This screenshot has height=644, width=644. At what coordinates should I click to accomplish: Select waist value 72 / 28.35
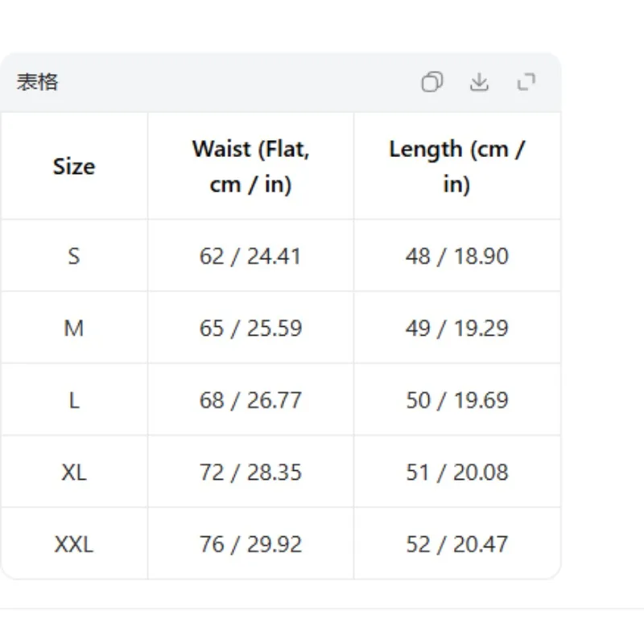click(x=250, y=473)
